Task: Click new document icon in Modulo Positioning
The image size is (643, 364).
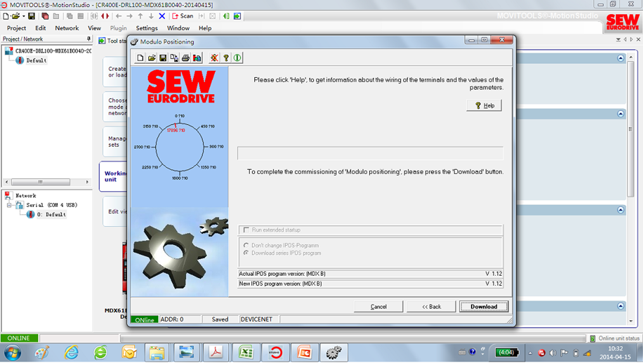Action: point(140,58)
